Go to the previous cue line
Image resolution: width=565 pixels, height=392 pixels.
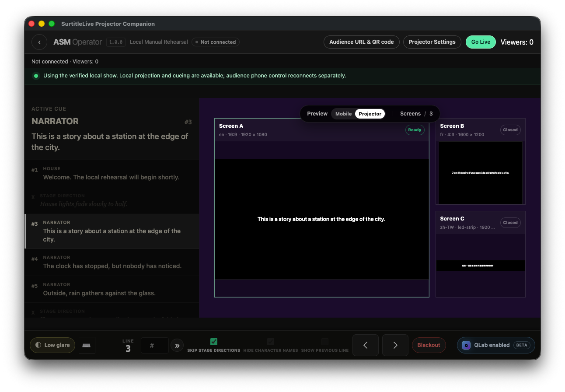(366, 345)
